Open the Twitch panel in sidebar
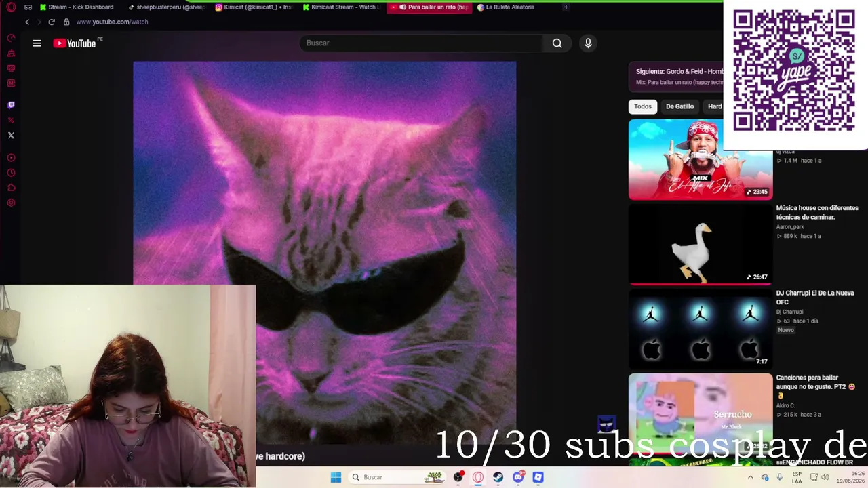 (x=11, y=105)
